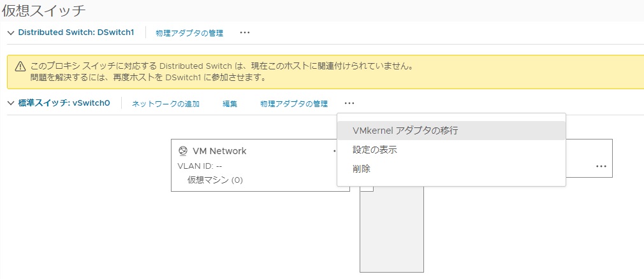Click the warning text about DSwitch1 rejoin
This screenshot has width=644, height=279.
tap(148, 76)
